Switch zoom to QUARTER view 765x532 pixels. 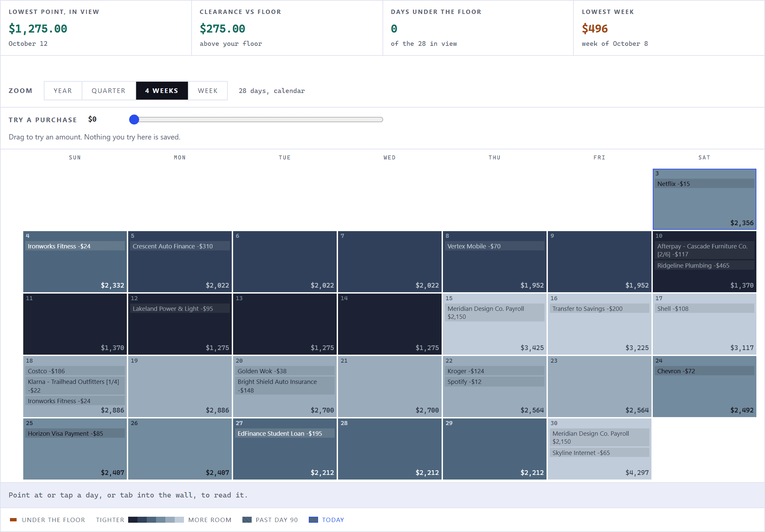click(x=109, y=91)
